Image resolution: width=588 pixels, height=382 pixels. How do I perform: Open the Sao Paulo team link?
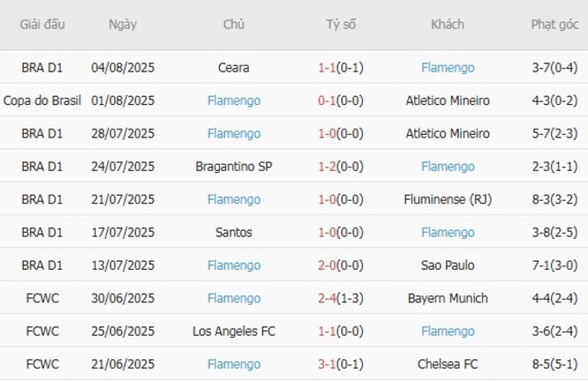click(x=447, y=266)
